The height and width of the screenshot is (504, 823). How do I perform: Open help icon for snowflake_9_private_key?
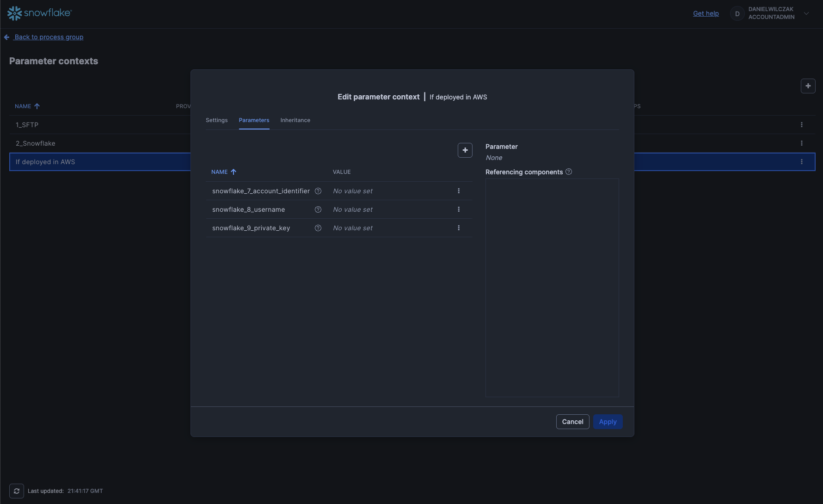coord(318,228)
